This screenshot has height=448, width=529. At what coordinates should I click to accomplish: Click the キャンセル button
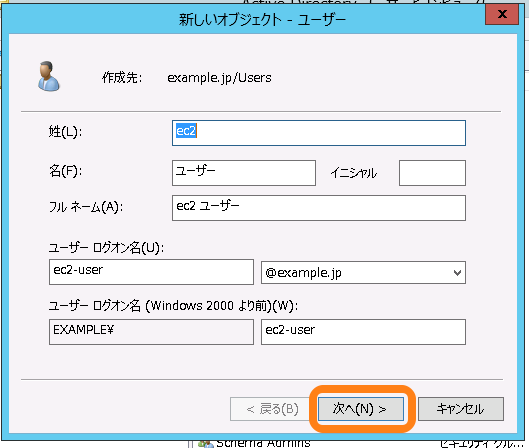tap(461, 409)
